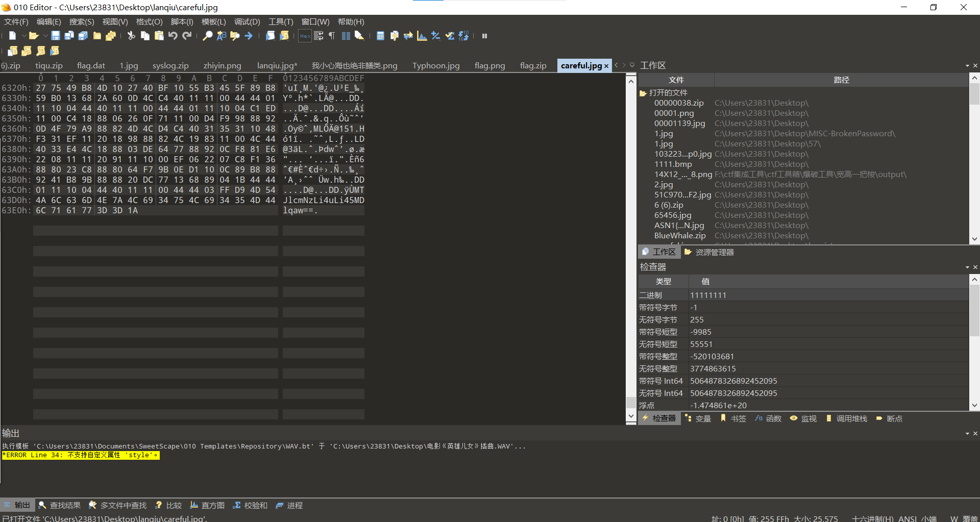Cut selection with scissors icon
The width and height of the screenshot is (980, 522).
pyautogui.click(x=131, y=36)
